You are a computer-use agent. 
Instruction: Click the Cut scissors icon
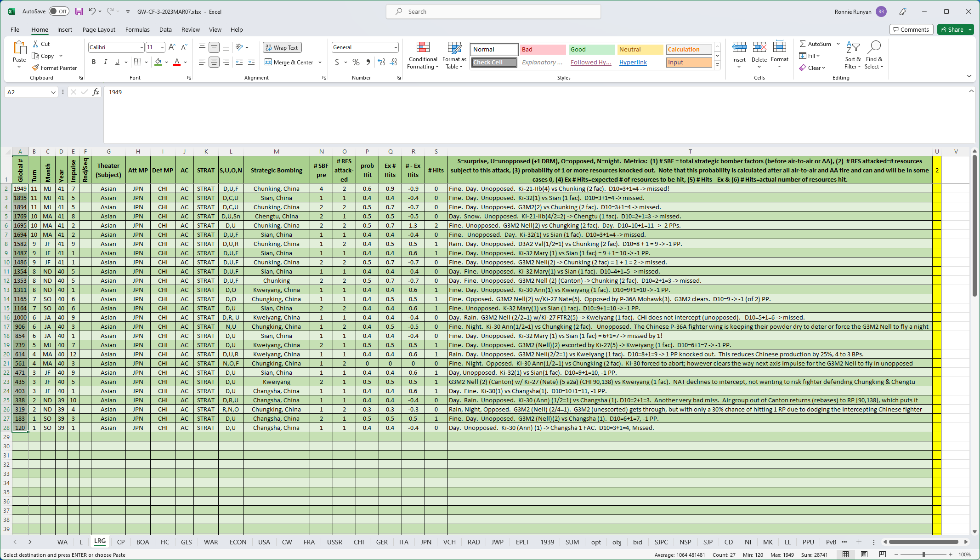(x=35, y=44)
